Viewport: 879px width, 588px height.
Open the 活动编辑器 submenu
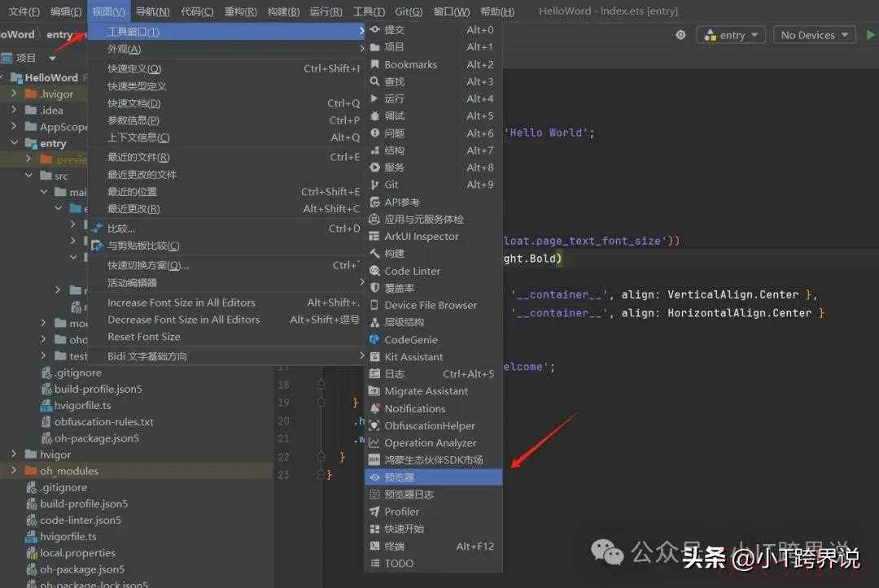[x=226, y=283]
